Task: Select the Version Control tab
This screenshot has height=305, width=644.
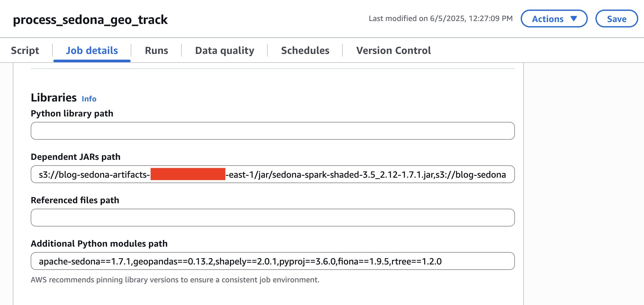Action: coord(394,50)
